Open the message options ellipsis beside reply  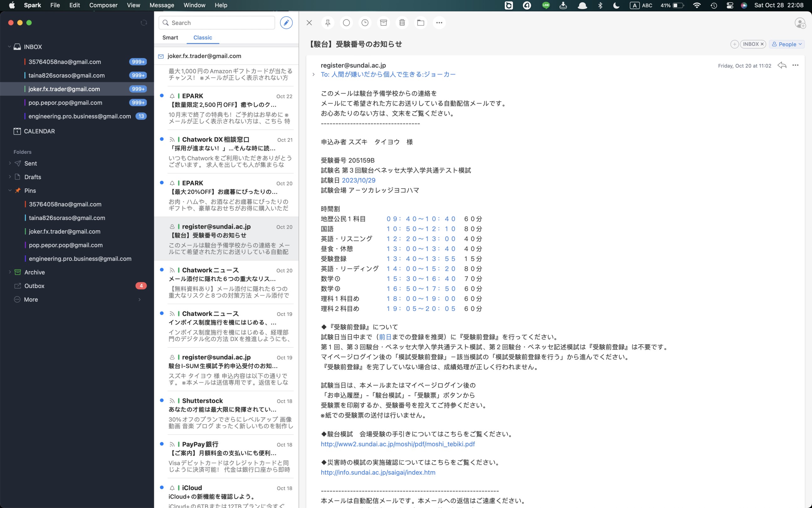pos(795,65)
